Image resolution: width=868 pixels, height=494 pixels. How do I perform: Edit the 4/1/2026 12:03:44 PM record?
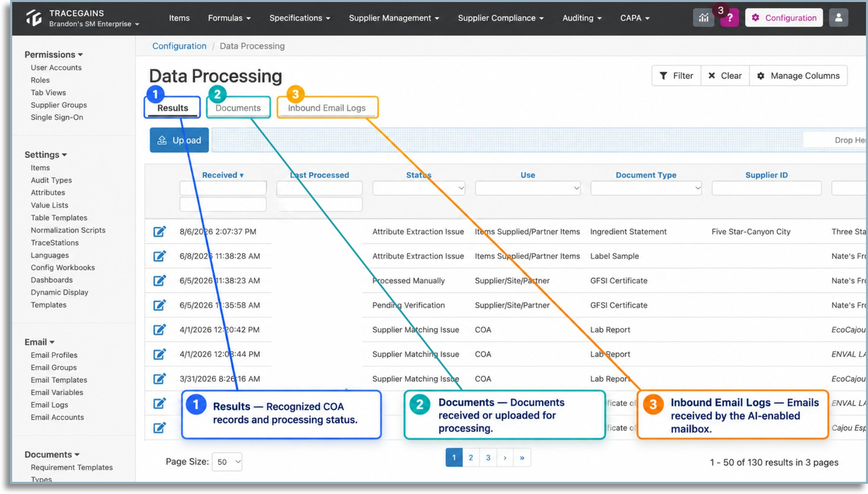click(x=160, y=354)
